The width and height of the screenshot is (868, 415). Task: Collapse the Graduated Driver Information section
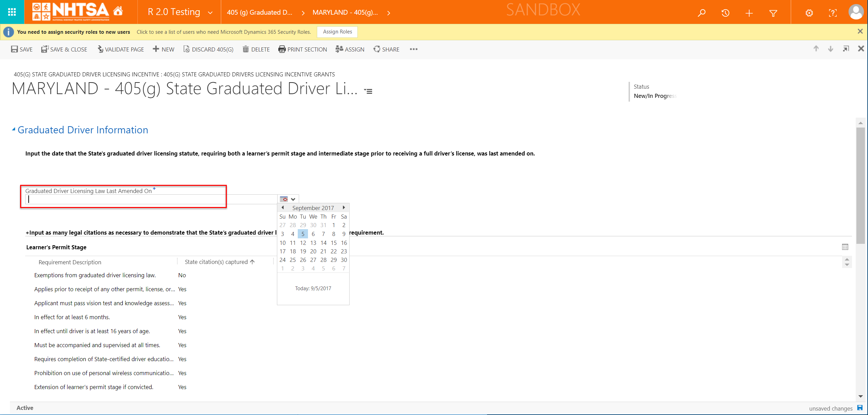[x=14, y=129]
